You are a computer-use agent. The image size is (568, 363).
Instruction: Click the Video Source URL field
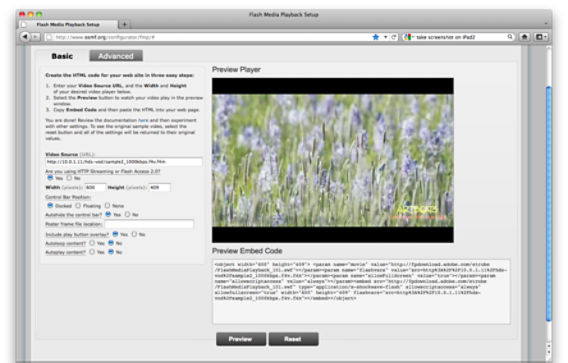click(x=124, y=162)
